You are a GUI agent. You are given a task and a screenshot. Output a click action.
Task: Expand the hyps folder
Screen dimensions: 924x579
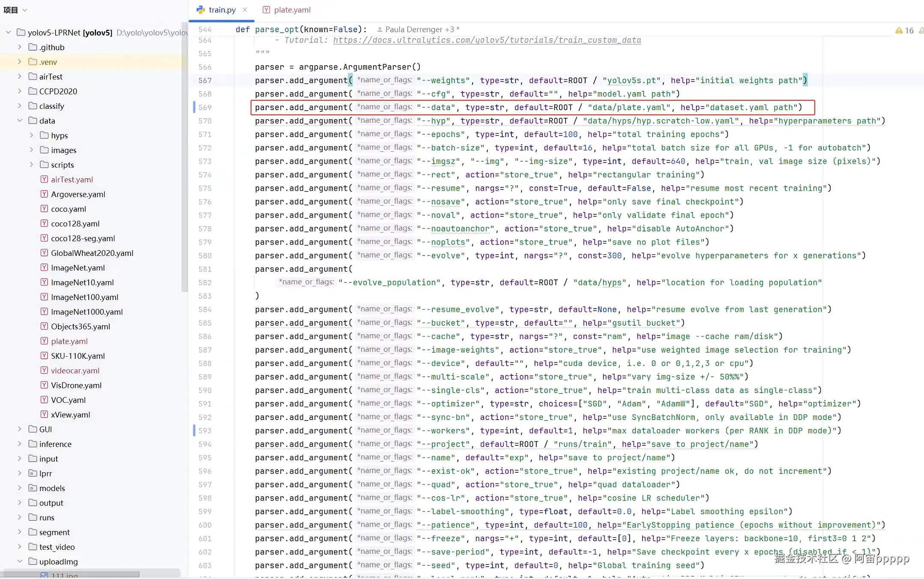tap(31, 135)
